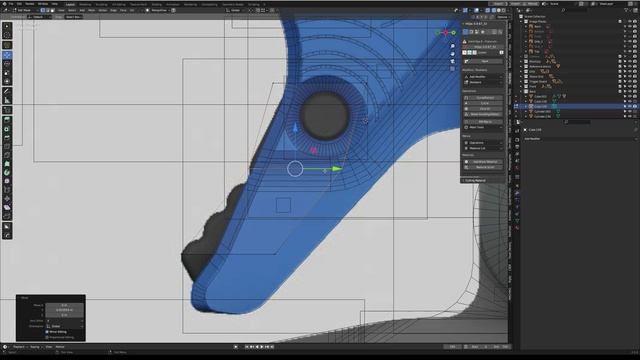Open the Render menu
This screenshot has height=360, width=640.
pyautogui.click(x=29, y=4)
